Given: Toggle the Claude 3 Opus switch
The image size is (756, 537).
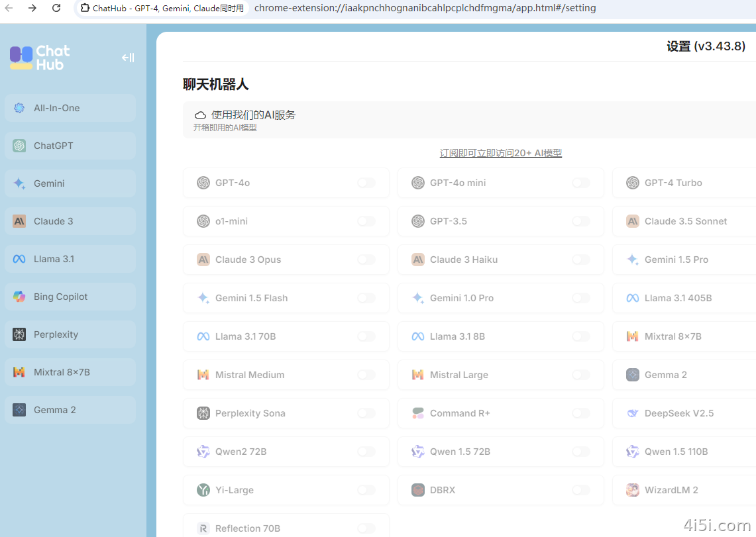Looking at the screenshot, I should pos(366,260).
